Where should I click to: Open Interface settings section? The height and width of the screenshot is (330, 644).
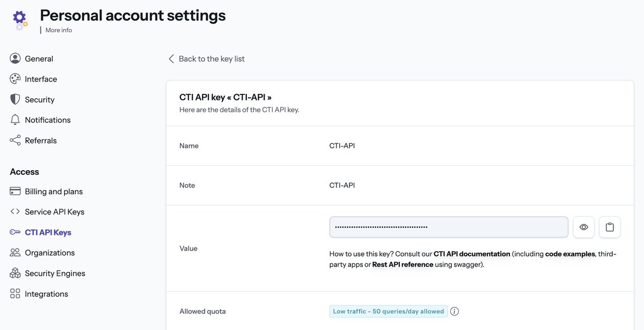pyautogui.click(x=41, y=79)
